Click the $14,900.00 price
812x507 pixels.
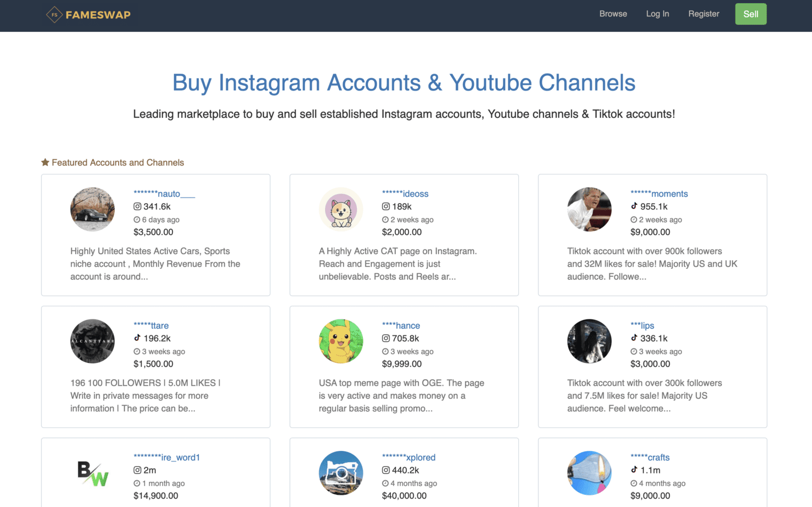(156, 496)
